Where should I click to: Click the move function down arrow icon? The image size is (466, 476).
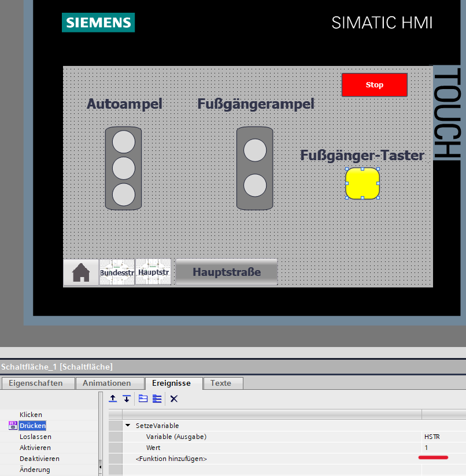click(x=126, y=398)
